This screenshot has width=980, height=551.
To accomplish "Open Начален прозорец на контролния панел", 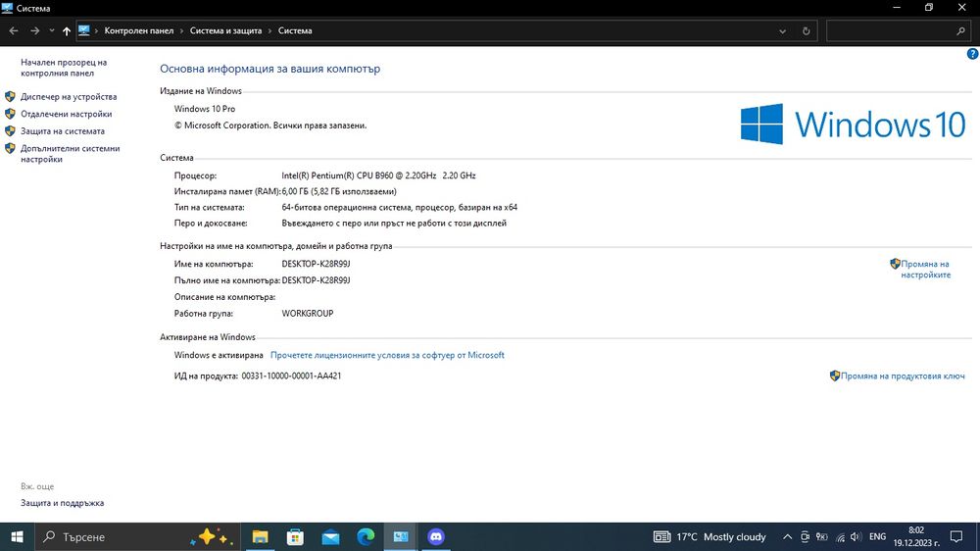I will click(x=64, y=68).
